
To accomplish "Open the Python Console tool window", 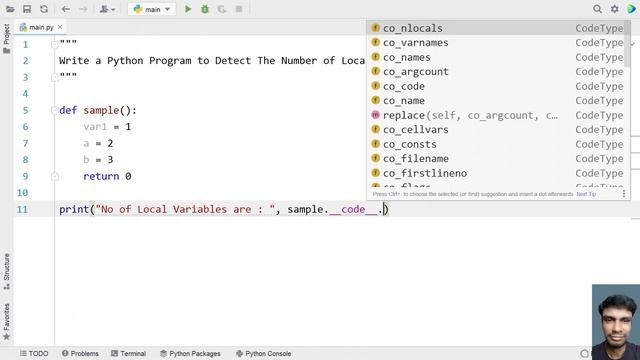I will click(263, 353).
